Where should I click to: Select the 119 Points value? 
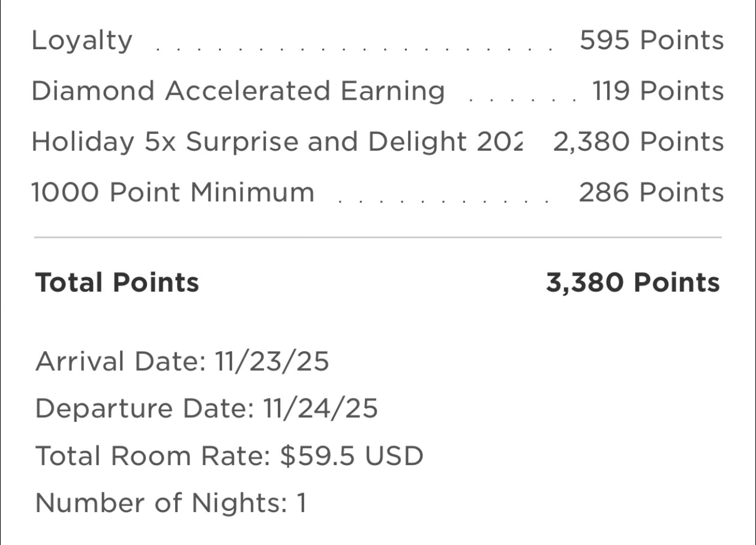click(658, 91)
